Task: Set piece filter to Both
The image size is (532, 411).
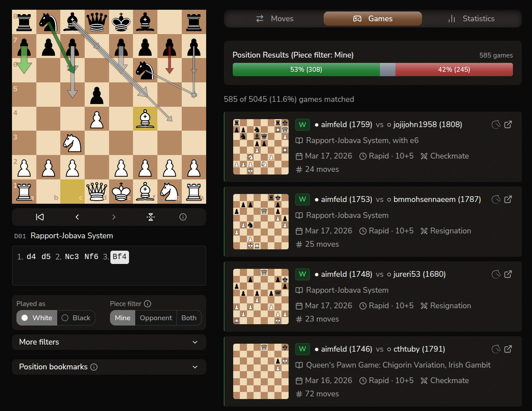Action: [x=189, y=318]
